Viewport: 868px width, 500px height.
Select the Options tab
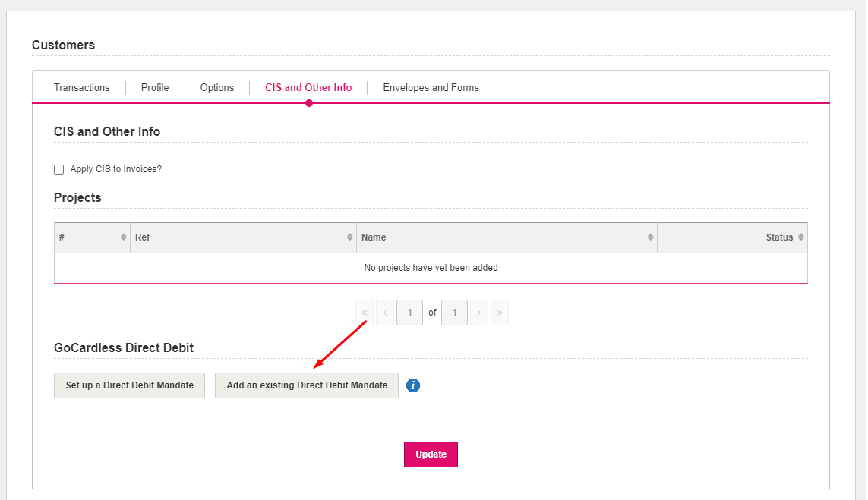point(217,88)
